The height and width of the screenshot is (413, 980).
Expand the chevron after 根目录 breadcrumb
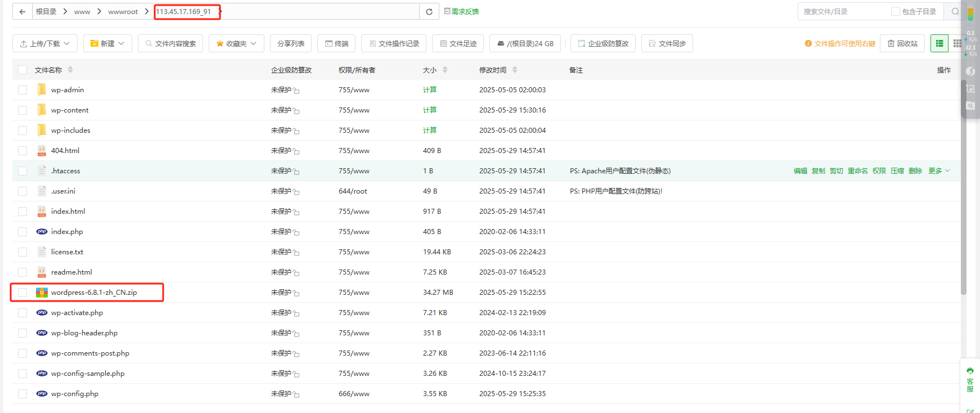[65, 11]
